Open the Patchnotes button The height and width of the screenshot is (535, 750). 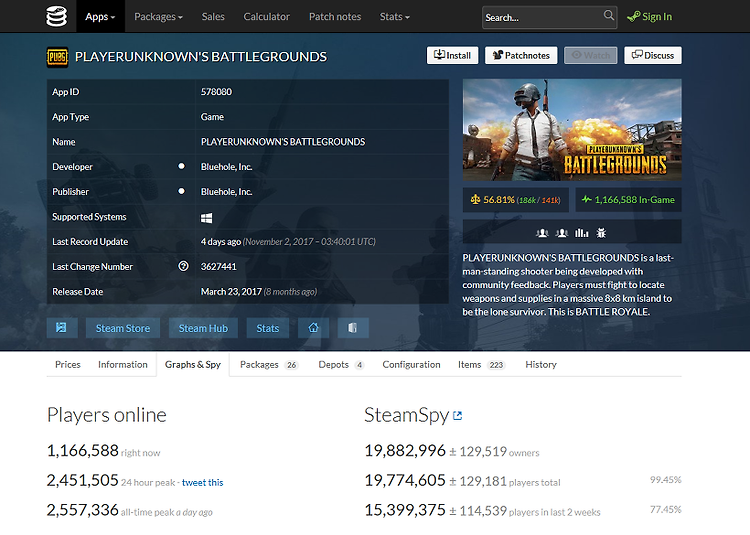click(521, 55)
